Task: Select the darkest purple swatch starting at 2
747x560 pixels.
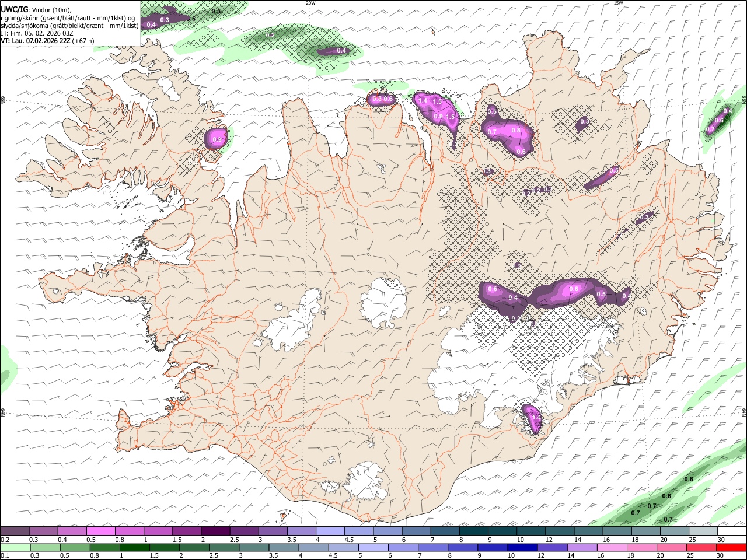Action: (x=215, y=531)
